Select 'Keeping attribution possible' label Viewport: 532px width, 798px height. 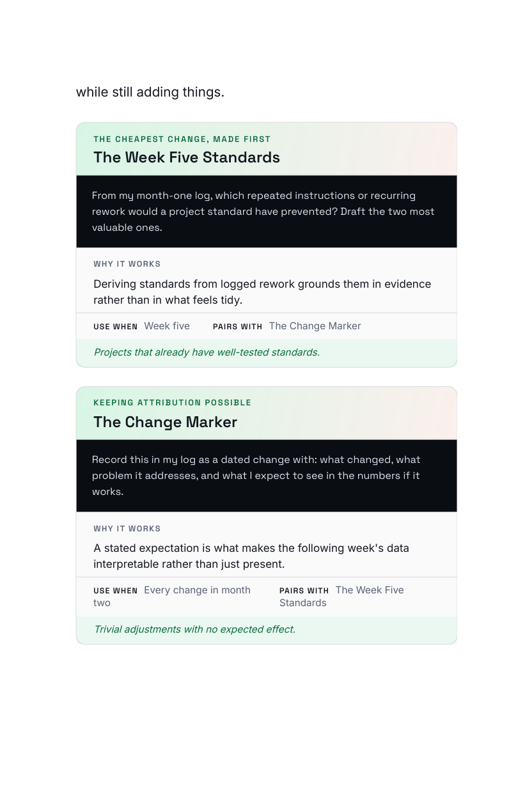point(173,403)
